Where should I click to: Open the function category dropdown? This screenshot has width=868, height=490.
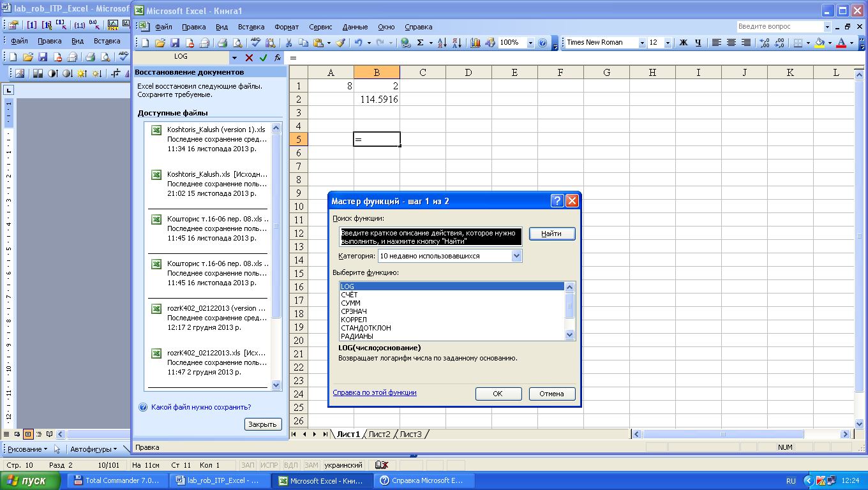[x=516, y=256]
